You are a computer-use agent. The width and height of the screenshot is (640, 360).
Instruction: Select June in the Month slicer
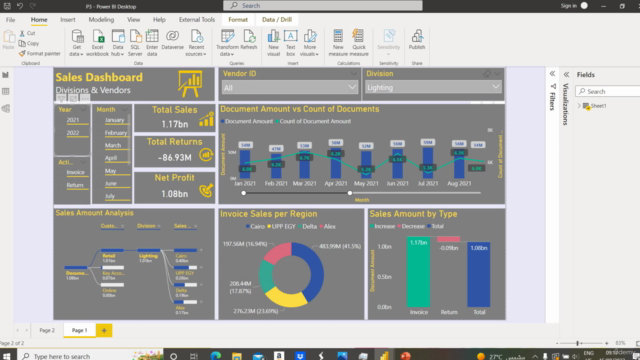[111, 183]
